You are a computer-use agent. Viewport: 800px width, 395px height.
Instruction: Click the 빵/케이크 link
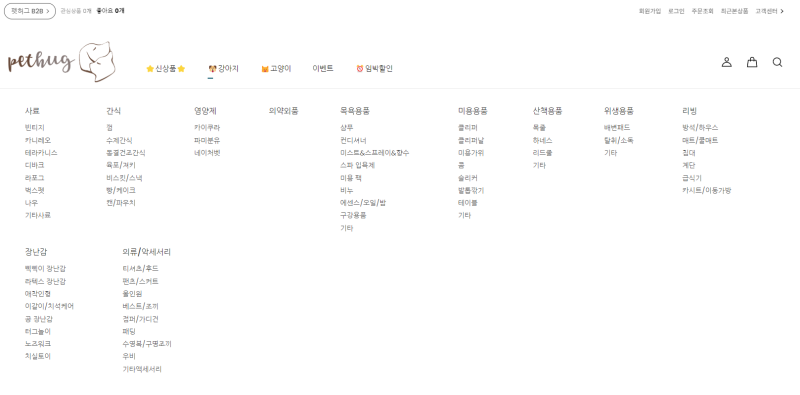120,190
